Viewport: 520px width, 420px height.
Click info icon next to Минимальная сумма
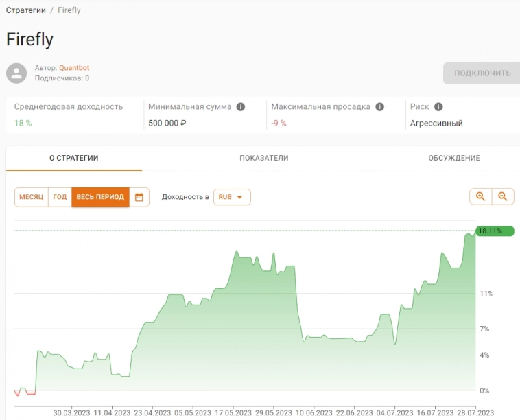click(x=241, y=107)
